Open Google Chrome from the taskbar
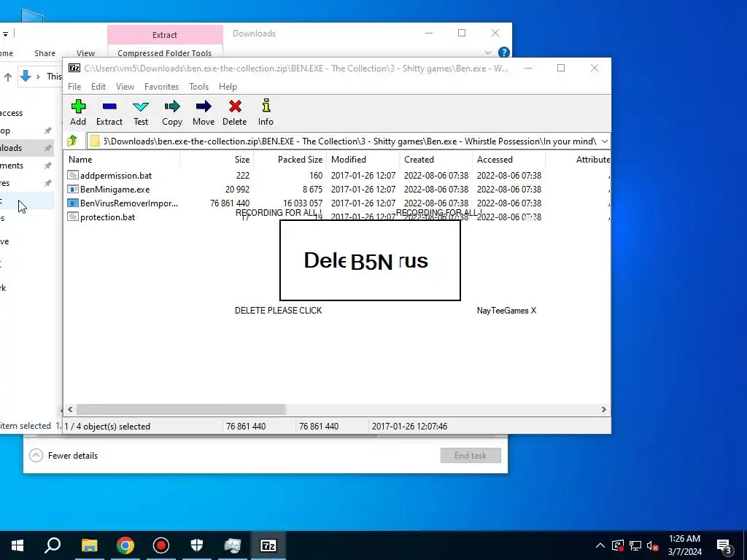747x560 pixels. 125,545
